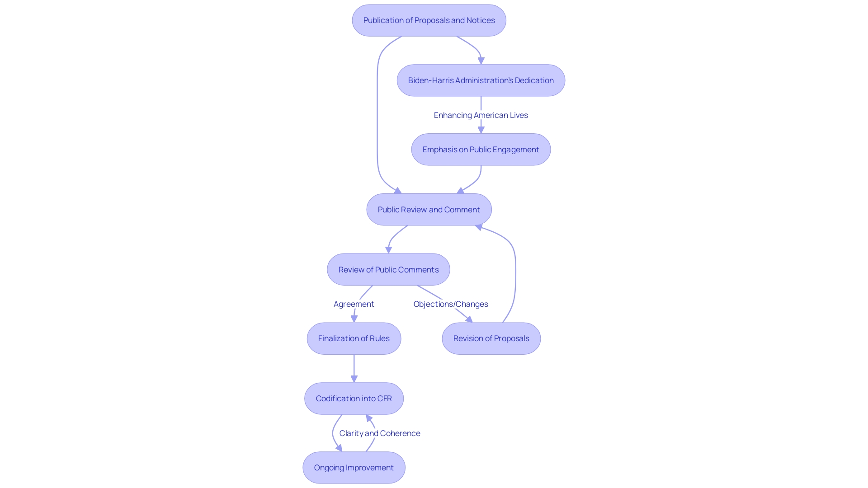Toggle the Clarity and Coherence connection
The image size is (868, 488).
point(380,432)
